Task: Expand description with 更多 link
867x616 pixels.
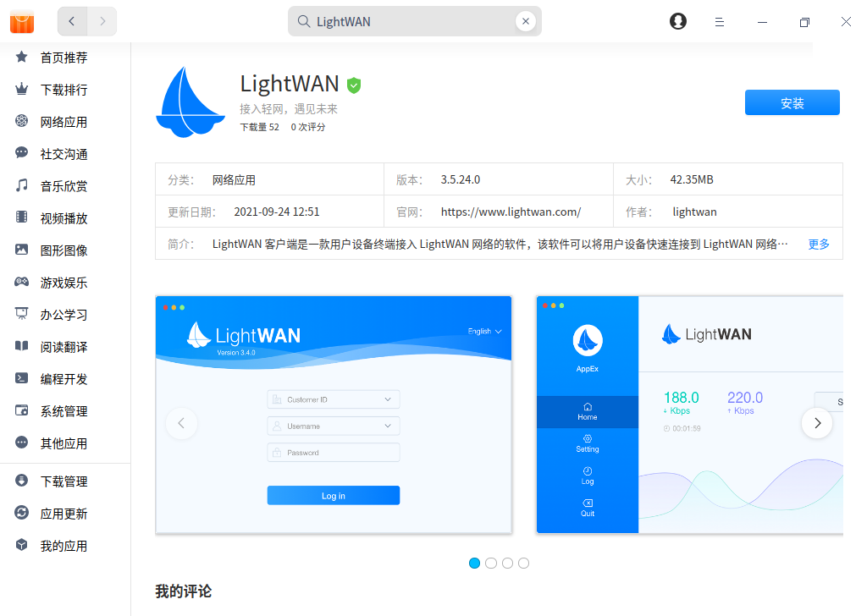Action: coord(819,245)
